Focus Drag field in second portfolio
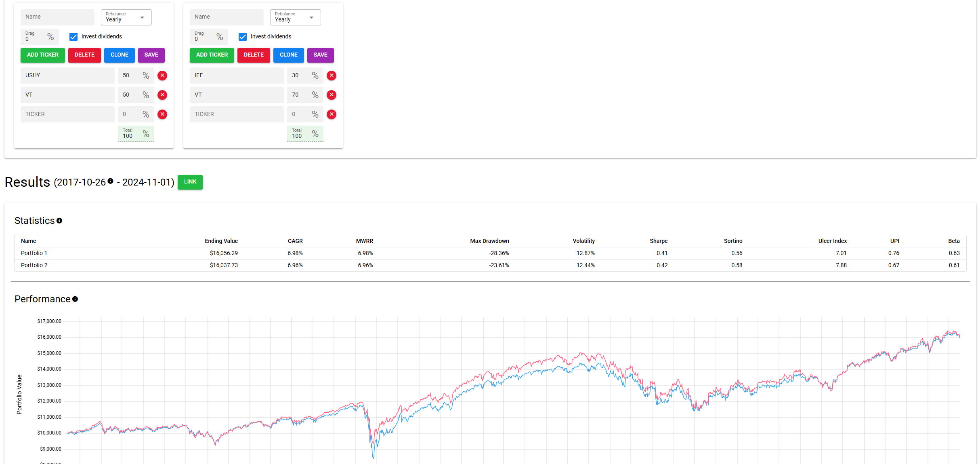This screenshot has width=980, height=464. click(x=209, y=37)
